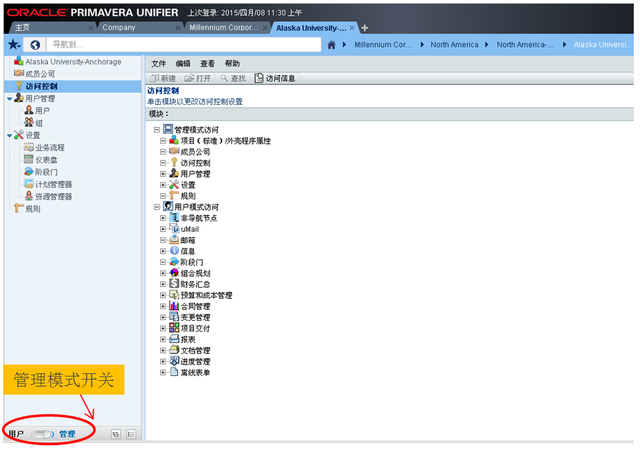Close the Alaska University tab
This screenshot has width=640, height=449.
[352, 28]
